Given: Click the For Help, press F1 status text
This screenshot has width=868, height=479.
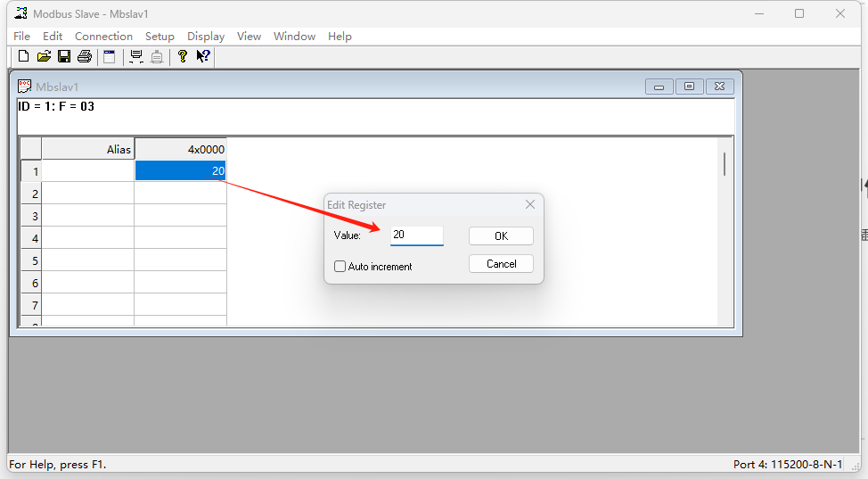Looking at the screenshot, I should point(58,465).
